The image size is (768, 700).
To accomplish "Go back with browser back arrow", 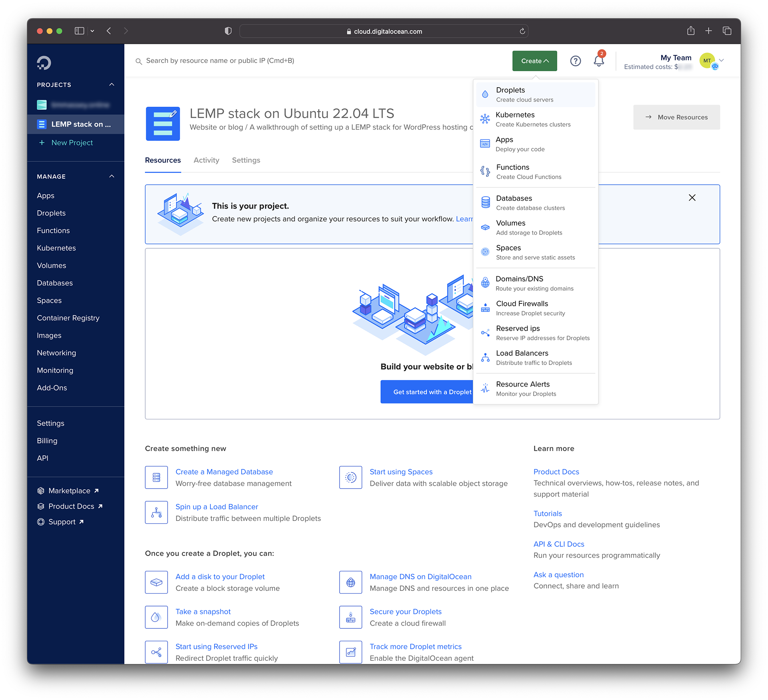I will [109, 31].
